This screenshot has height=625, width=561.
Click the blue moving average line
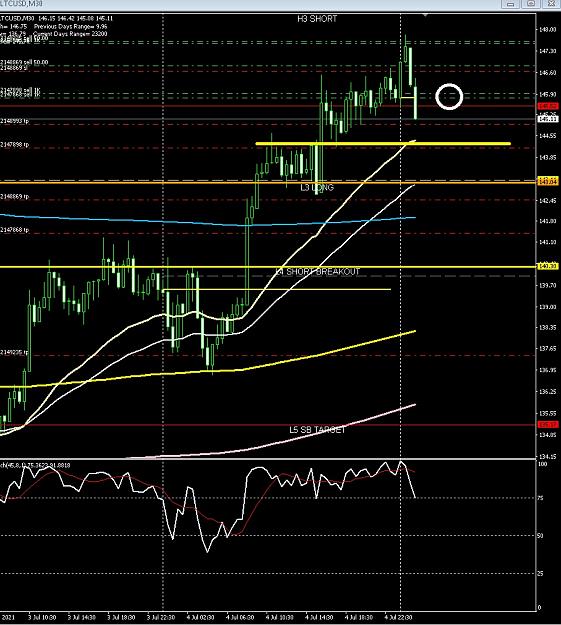(x=207, y=222)
